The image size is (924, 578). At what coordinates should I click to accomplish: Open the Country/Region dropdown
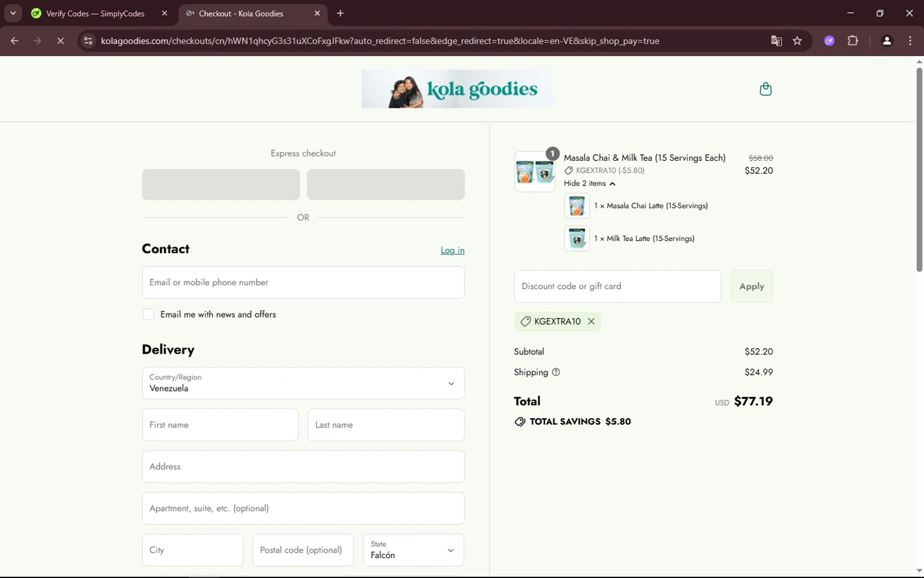tap(303, 383)
